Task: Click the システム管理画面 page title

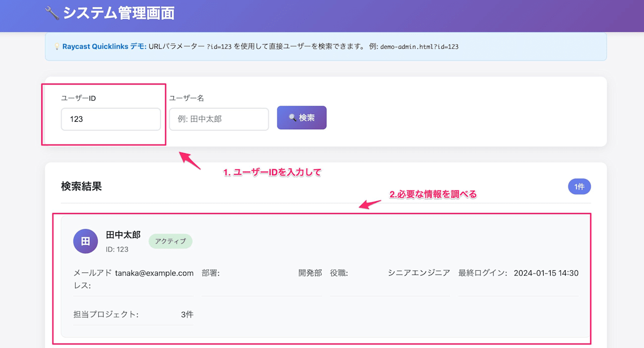Action: pos(119,13)
